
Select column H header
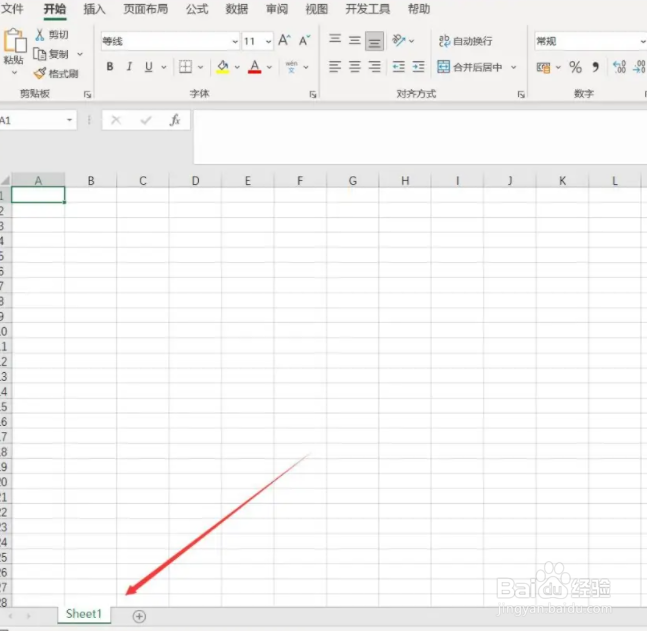[405, 181]
